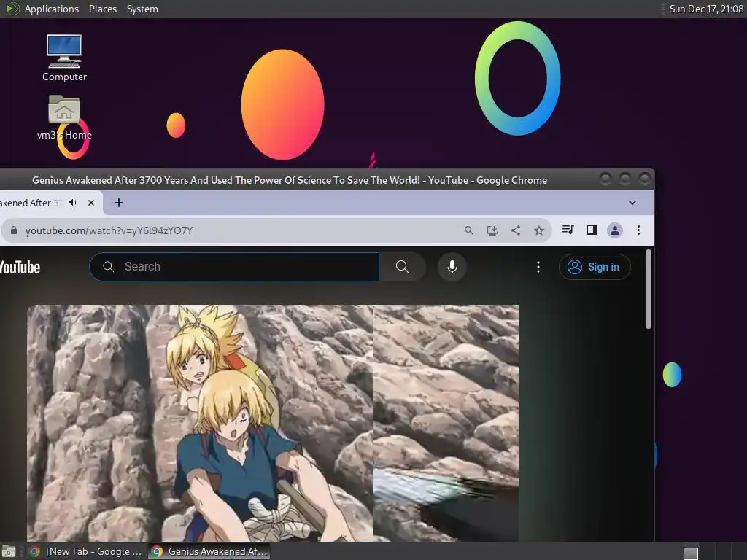747x560 pixels.
Task: Search with voice using the microphone icon
Action: 452,267
